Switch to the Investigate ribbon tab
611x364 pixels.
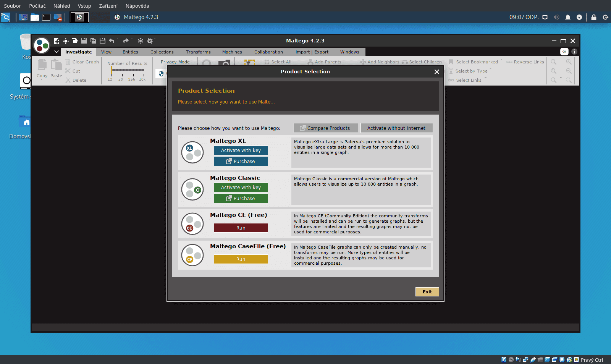pyautogui.click(x=79, y=52)
